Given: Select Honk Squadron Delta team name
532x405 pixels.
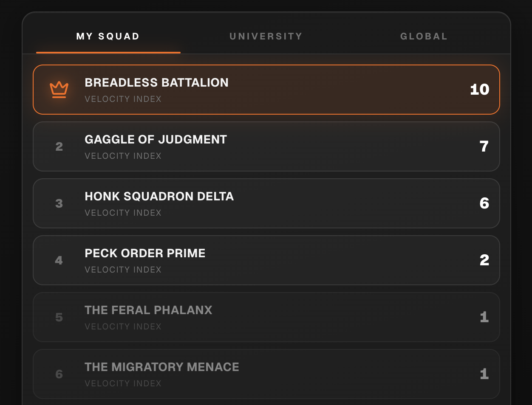Looking at the screenshot, I should tap(159, 196).
